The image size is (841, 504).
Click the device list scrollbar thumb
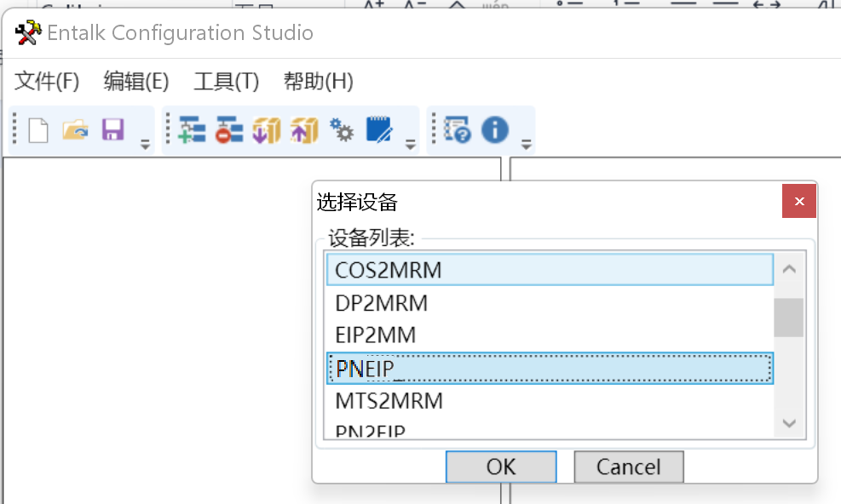click(789, 318)
